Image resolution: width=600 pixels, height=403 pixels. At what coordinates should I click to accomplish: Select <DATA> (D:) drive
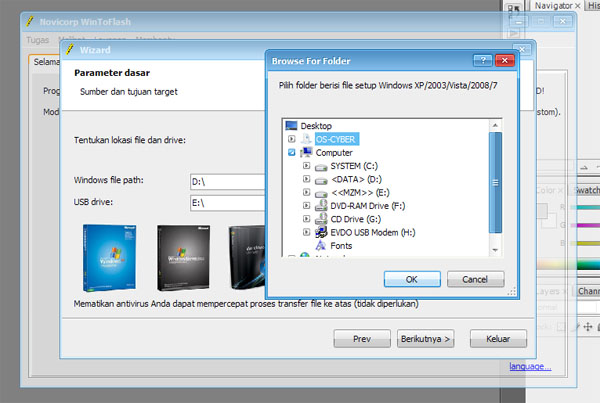[356, 179]
